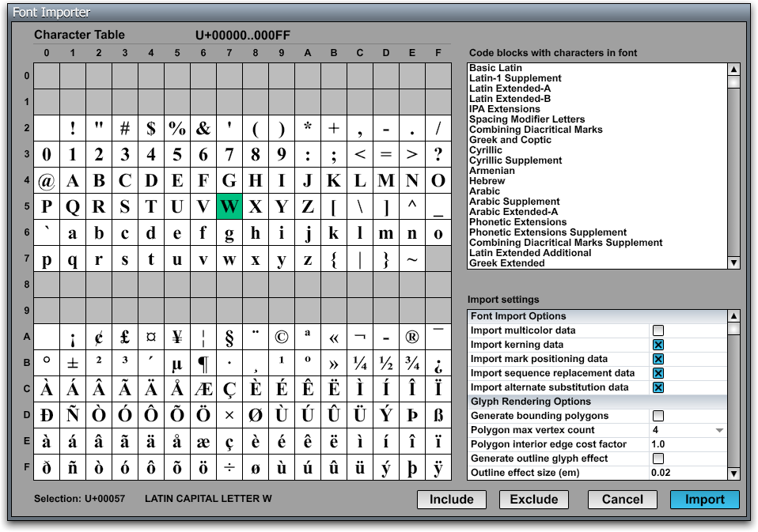
Task: Select the multiplication × glyph cell
Action: pos(229,415)
